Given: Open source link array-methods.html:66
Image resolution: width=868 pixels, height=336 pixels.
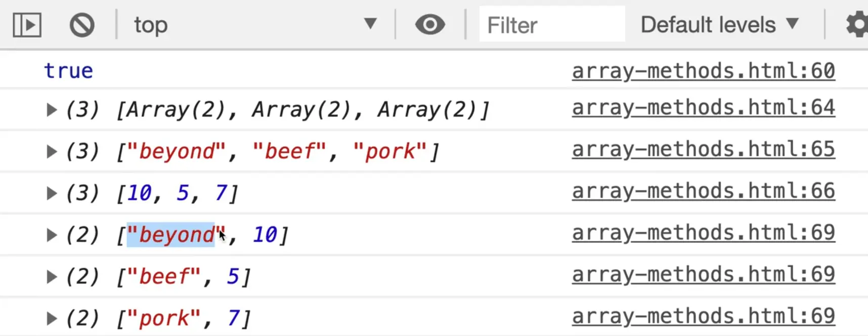Looking at the screenshot, I should click(x=703, y=191).
